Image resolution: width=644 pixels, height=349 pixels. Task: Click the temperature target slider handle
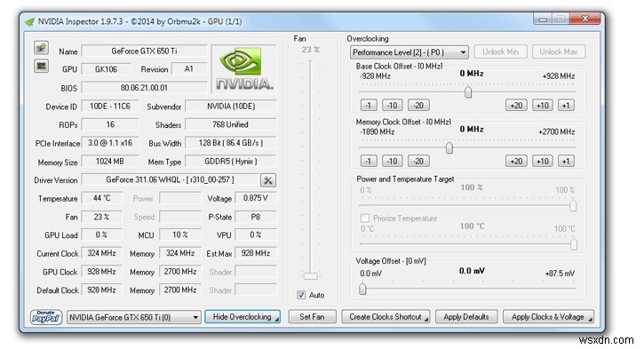573,245
